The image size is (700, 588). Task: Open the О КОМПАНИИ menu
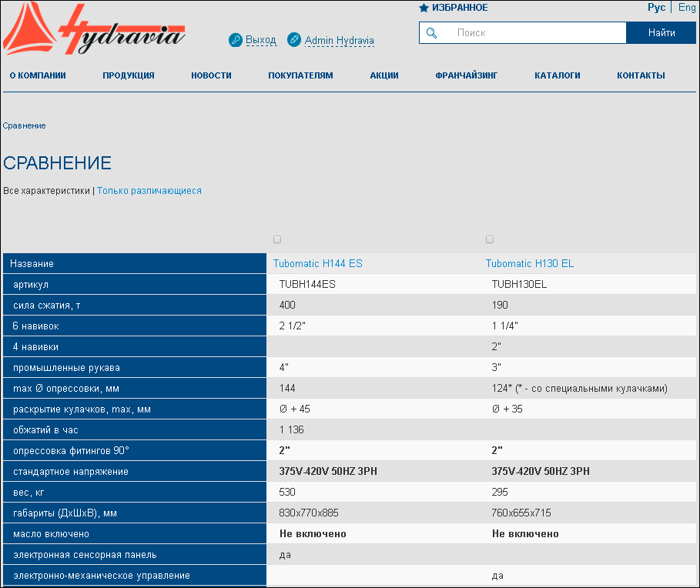(38, 75)
